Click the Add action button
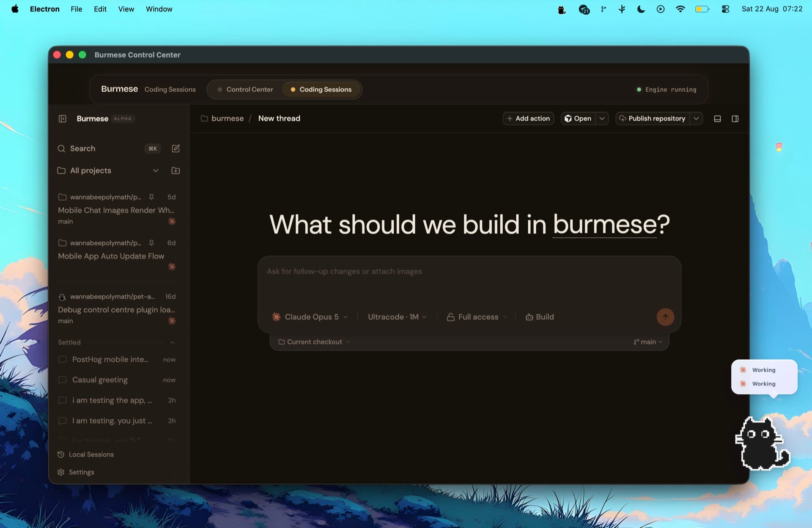Viewport: 812px width, 528px height. point(528,118)
